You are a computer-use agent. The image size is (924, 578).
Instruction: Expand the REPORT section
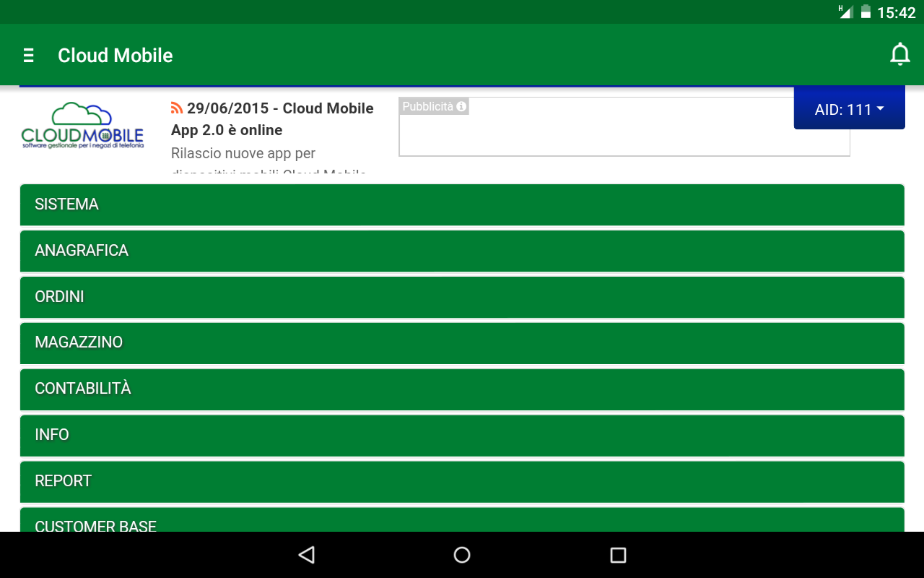pyautogui.click(x=462, y=482)
